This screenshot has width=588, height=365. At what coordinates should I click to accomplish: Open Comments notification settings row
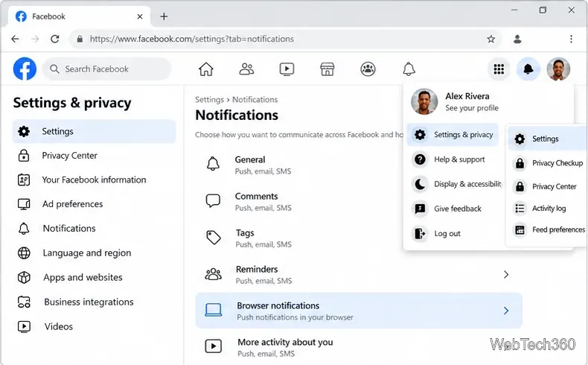pos(299,201)
